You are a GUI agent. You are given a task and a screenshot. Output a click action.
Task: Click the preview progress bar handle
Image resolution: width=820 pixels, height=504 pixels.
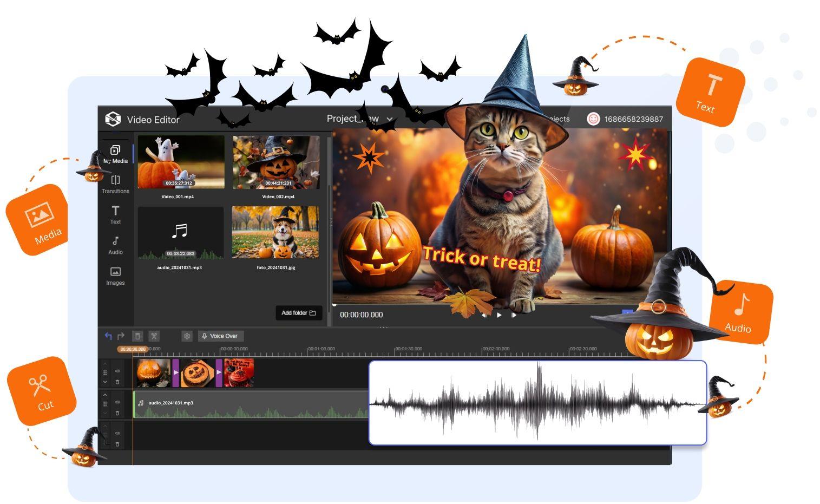[335, 304]
